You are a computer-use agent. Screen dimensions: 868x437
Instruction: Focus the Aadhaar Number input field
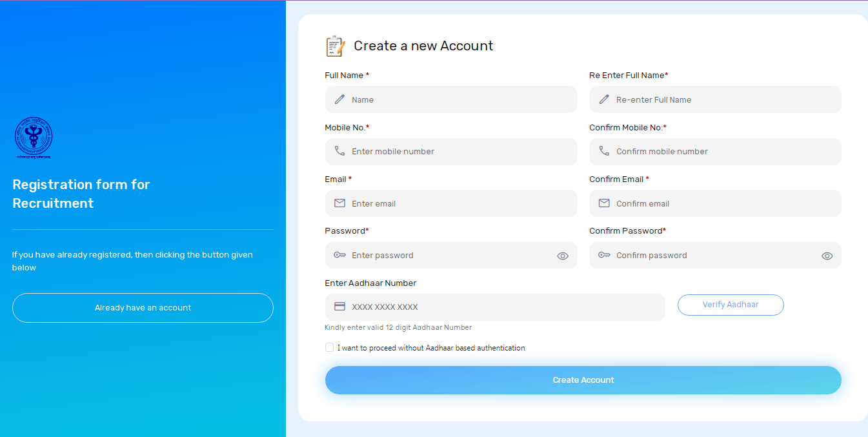(503, 307)
